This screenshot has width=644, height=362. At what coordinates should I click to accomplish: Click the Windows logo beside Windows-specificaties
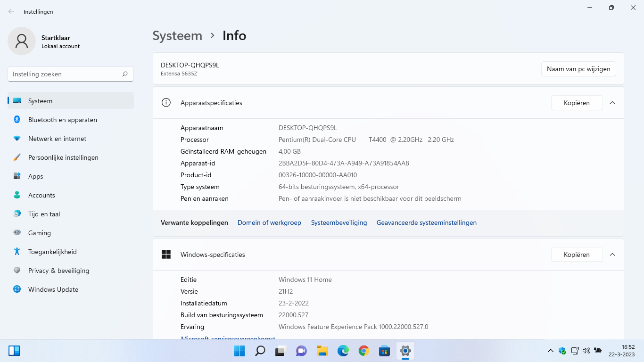(x=166, y=254)
